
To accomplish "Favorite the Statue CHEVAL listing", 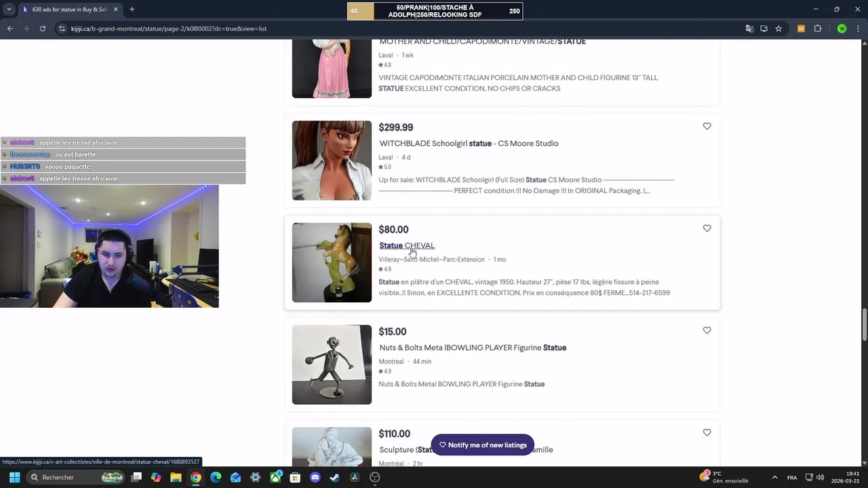I will coord(707,228).
